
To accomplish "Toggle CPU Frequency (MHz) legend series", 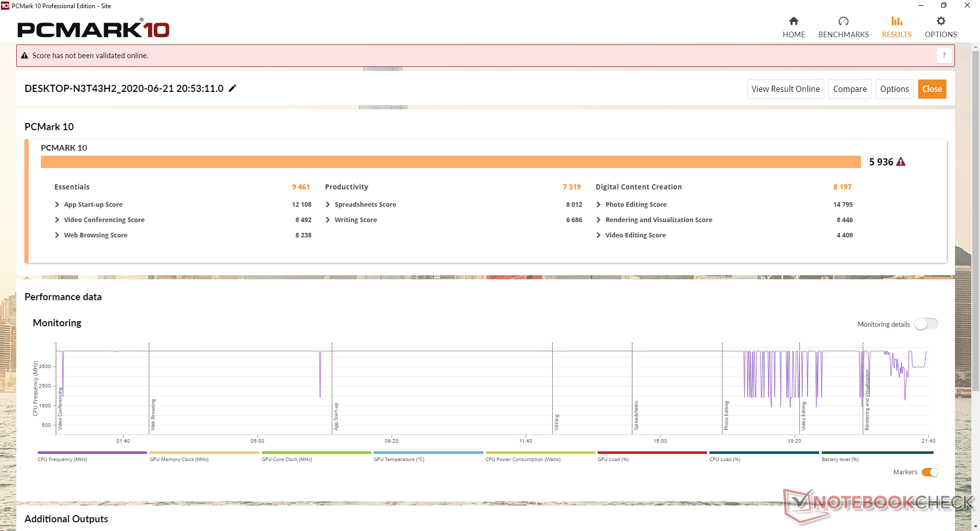I will point(92,456).
